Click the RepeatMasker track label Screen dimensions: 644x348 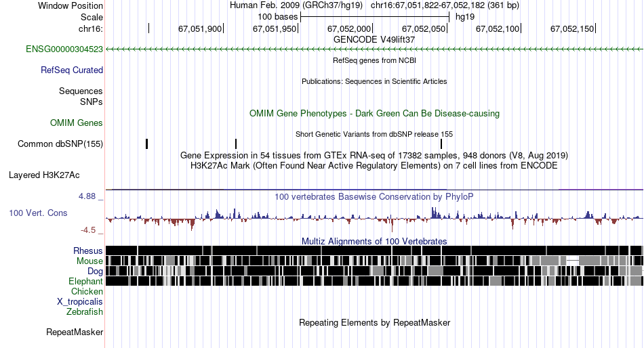(x=75, y=332)
